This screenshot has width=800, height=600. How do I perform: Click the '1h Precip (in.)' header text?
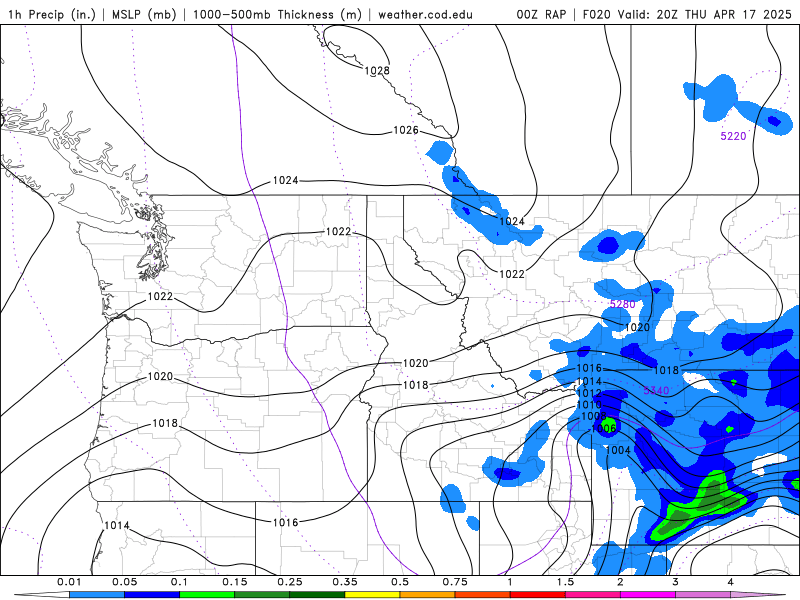coord(52,14)
